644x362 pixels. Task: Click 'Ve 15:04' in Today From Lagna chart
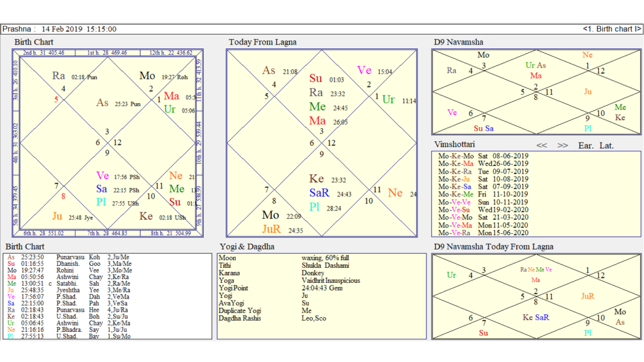pos(374,70)
